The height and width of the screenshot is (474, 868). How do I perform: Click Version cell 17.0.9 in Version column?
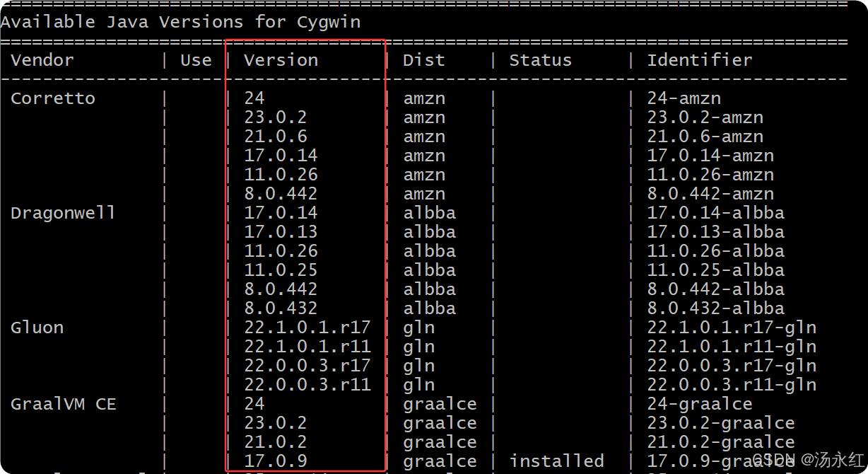tap(276, 461)
